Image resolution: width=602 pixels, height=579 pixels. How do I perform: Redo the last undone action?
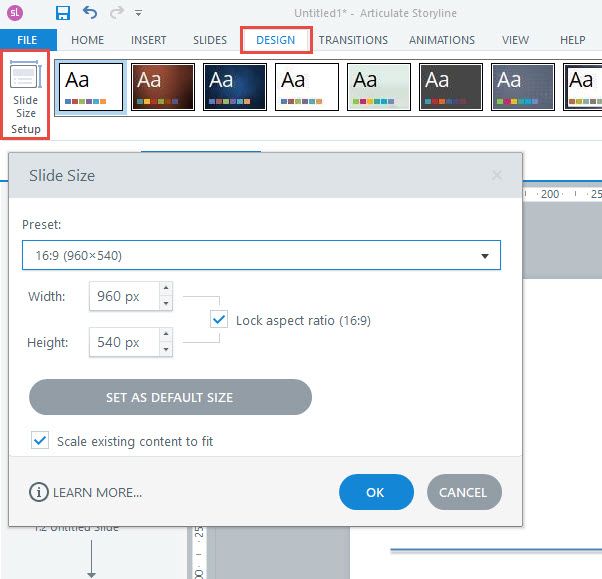(117, 13)
